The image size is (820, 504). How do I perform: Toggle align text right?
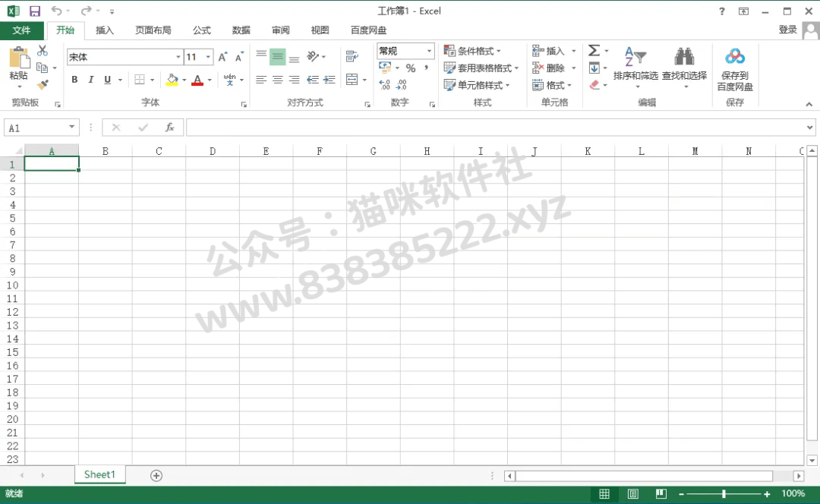coord(295,80)
